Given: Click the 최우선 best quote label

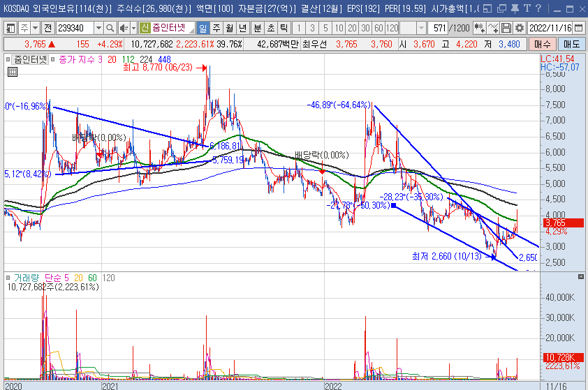Looking at the screenshot, I should 315,44.
